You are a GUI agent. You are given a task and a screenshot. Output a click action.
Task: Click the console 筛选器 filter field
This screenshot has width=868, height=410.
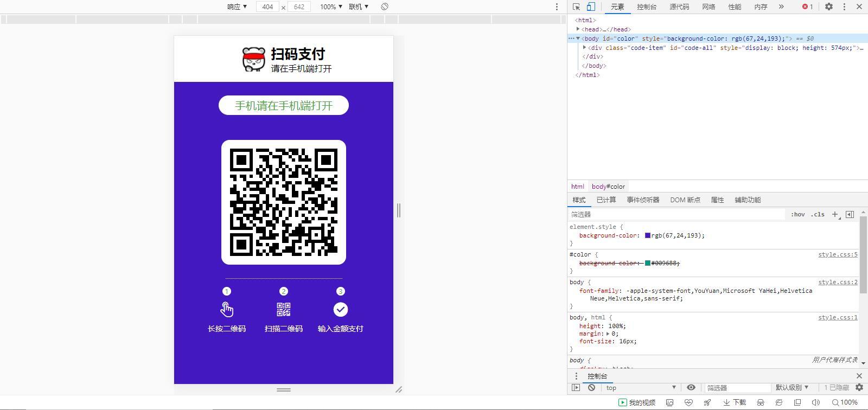pos(737,388)
